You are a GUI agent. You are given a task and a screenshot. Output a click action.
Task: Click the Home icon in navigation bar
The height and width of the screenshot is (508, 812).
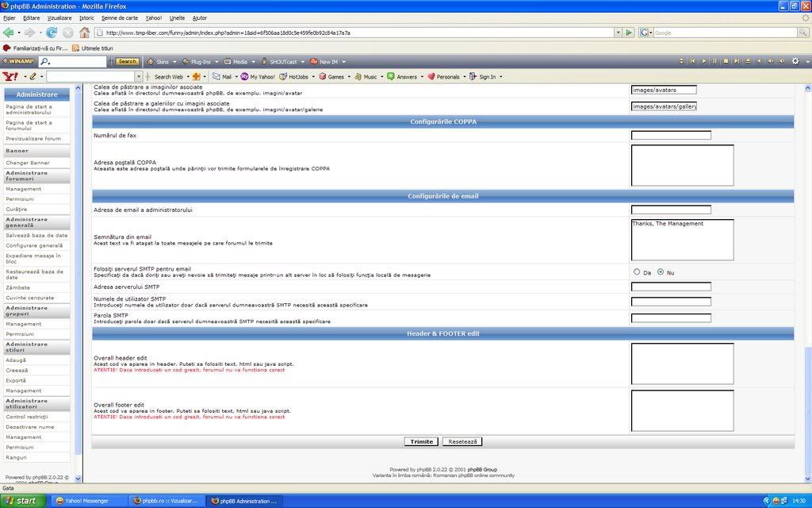84,33
